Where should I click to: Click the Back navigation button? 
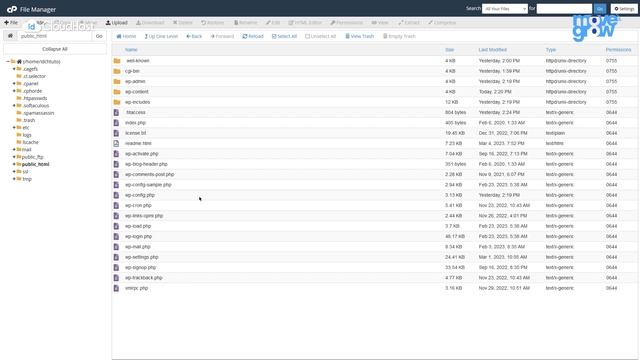194,36
